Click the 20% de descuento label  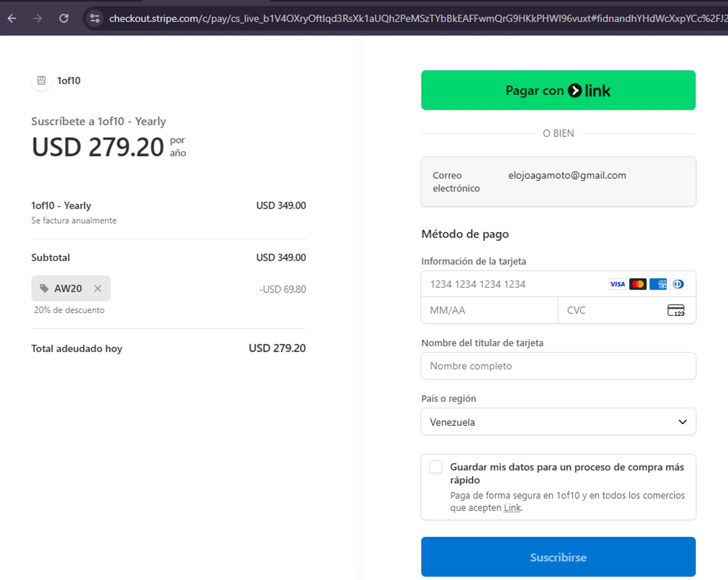pos(69,310)
